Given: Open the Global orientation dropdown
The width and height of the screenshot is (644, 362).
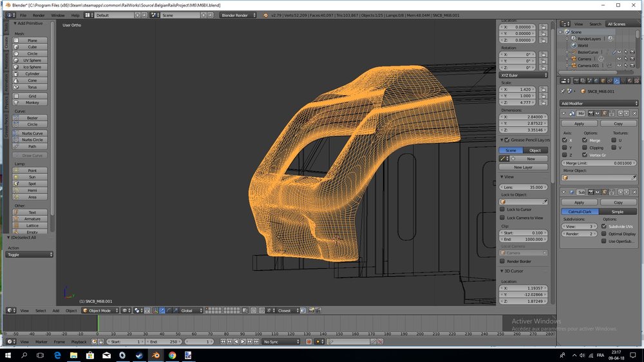Looking at the screenshot, I should click(191, 310).
